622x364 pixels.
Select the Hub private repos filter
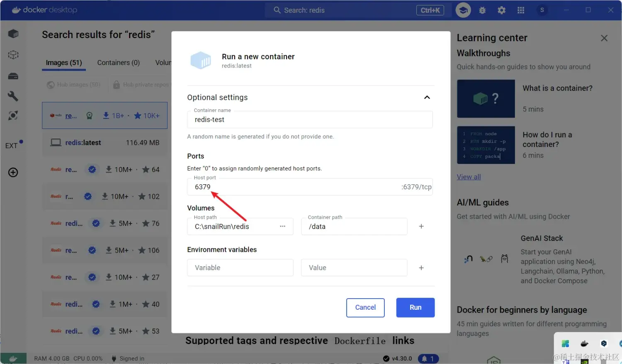coord(141,84)
